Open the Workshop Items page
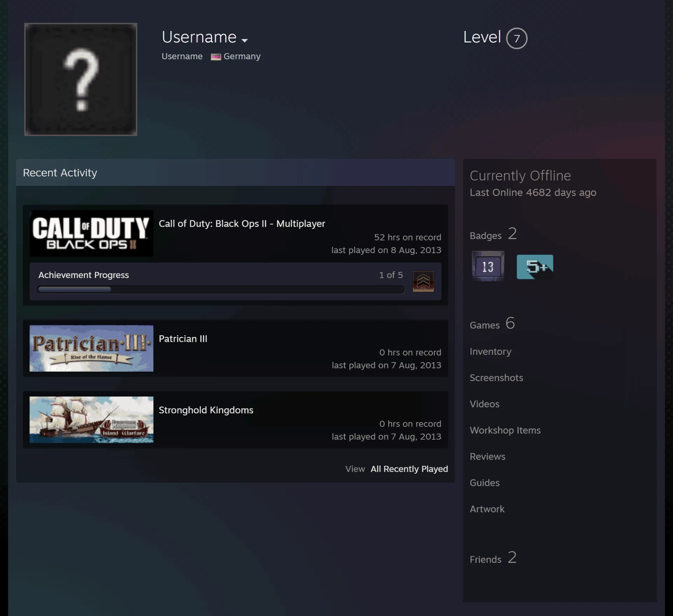This screenshot has height=616, width=673. coord(505,430)
